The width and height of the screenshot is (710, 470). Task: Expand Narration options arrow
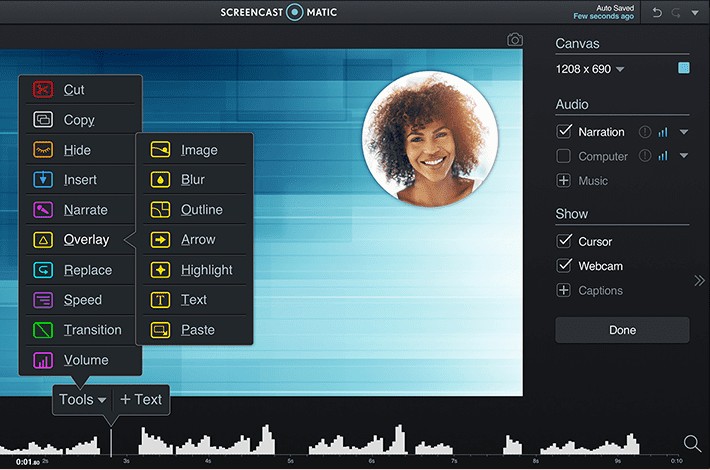click(x=684, y=132)
